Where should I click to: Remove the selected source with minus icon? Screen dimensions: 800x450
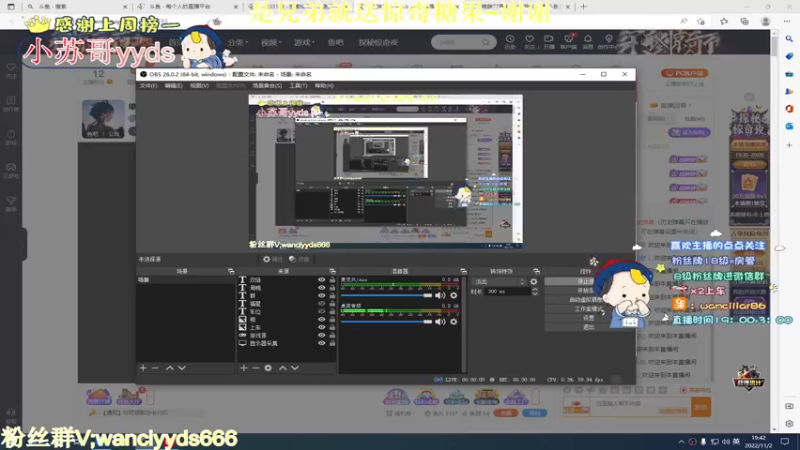point(256,368)
